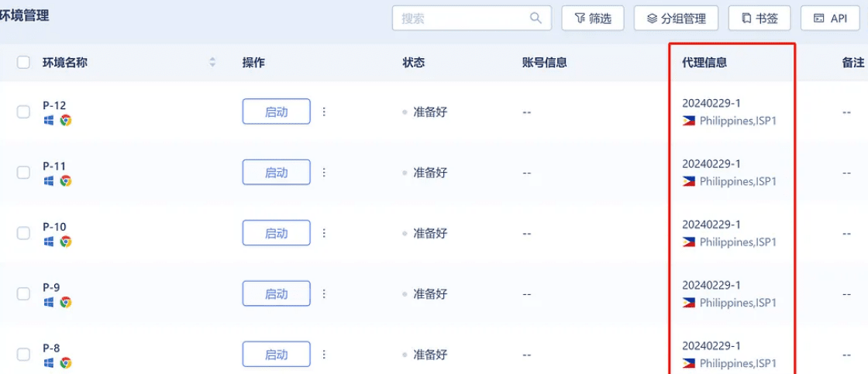Click the Chrome icon under P-8

[x=66, y=363]
